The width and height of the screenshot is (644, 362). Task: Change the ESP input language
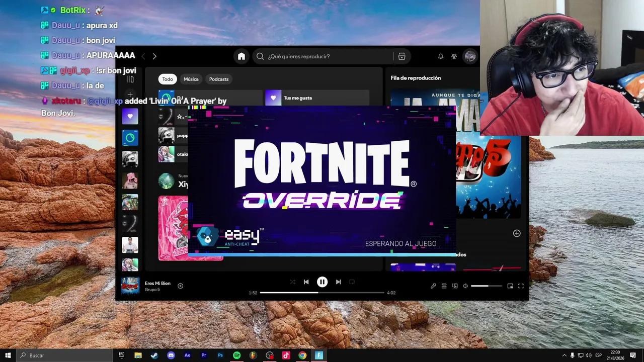coord(599,355)
